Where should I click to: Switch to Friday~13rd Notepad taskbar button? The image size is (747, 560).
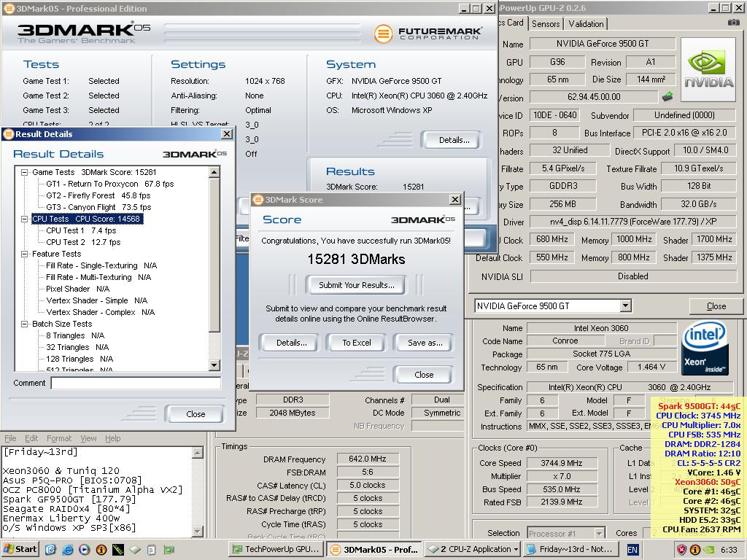(570, 549)
